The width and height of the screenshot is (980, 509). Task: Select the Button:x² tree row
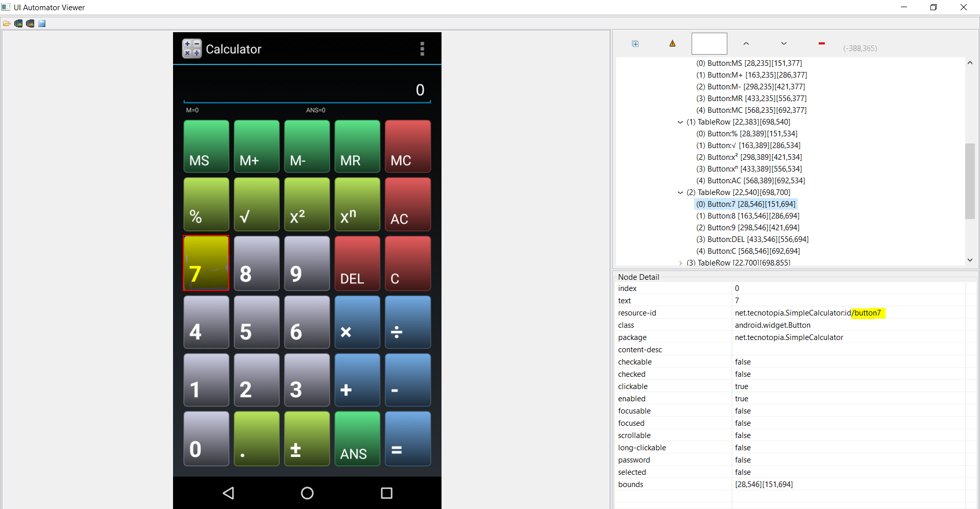749,157
